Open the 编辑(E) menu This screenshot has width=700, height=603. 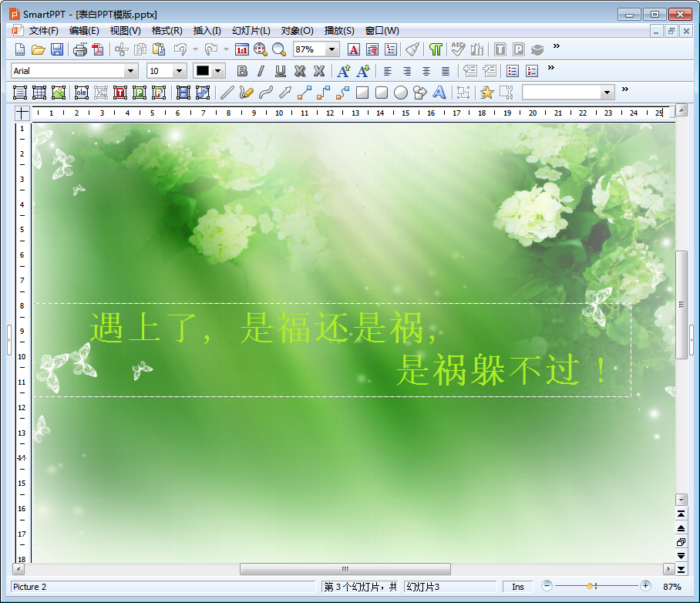[x=84, y=31]
